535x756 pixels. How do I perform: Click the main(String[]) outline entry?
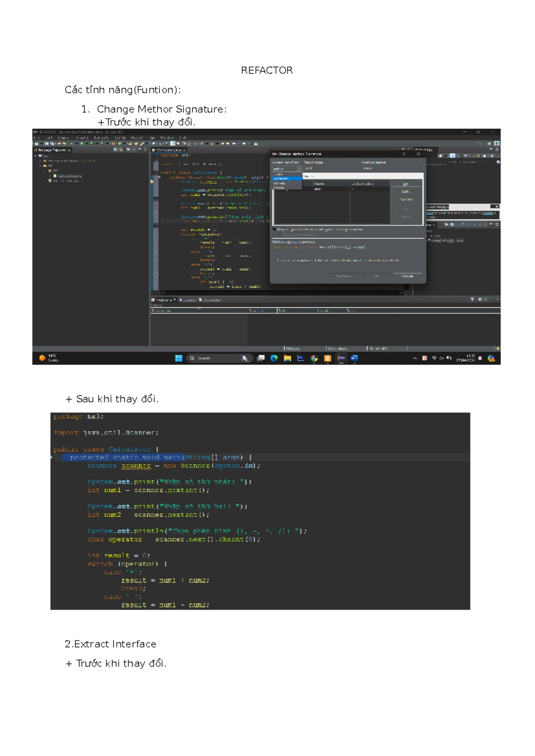pyautogui.click(x=447, y=241)
